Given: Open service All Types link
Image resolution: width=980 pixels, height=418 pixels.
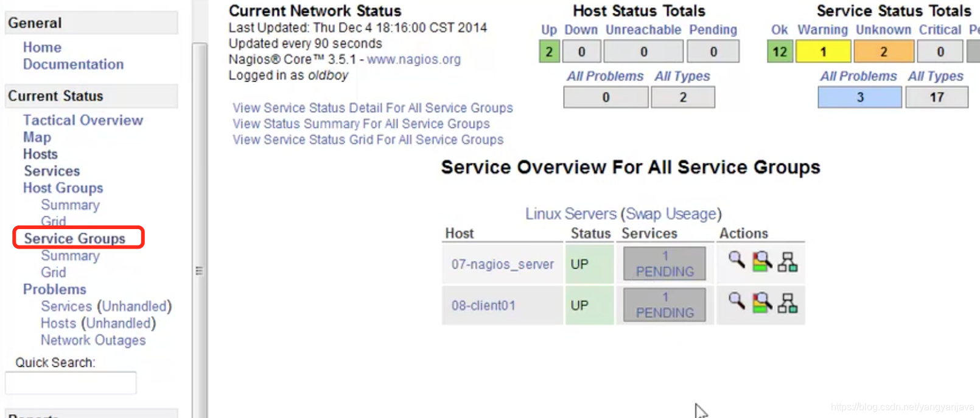Looking at the screenshot, I should tap(936, 77).
